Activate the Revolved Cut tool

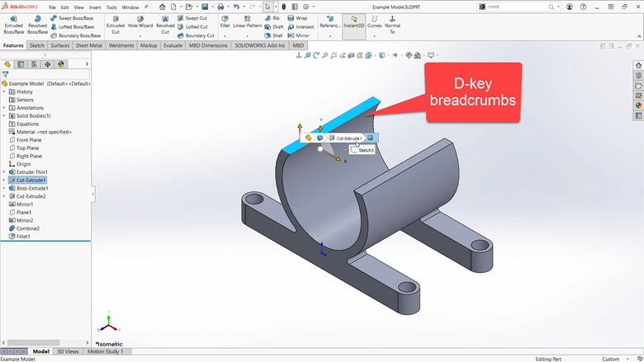165,25
